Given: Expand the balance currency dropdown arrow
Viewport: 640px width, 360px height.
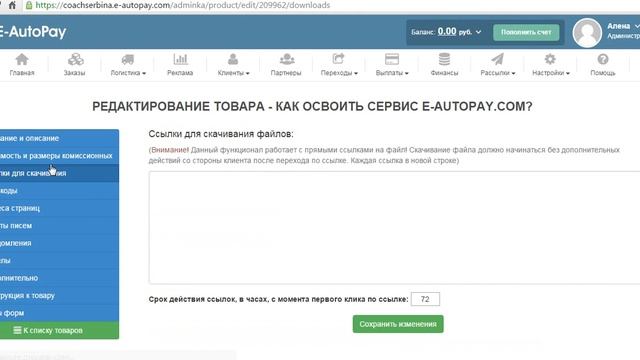Looking at the screenshot, I should click(x=478, y=32).
